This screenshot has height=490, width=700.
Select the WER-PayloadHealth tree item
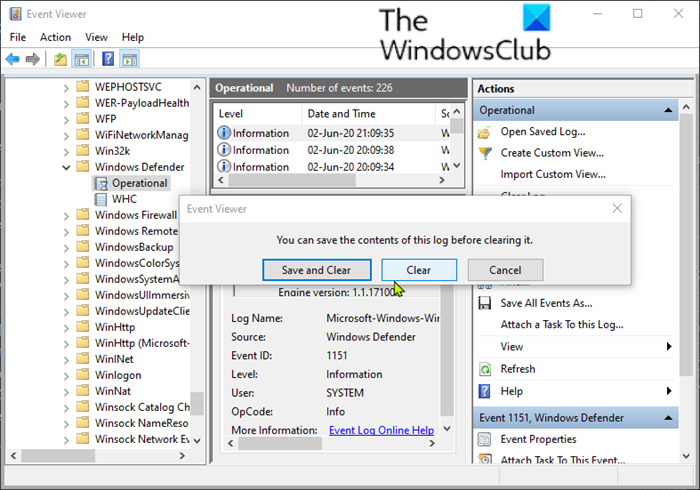pyautogui.click(x=142, y=103)
